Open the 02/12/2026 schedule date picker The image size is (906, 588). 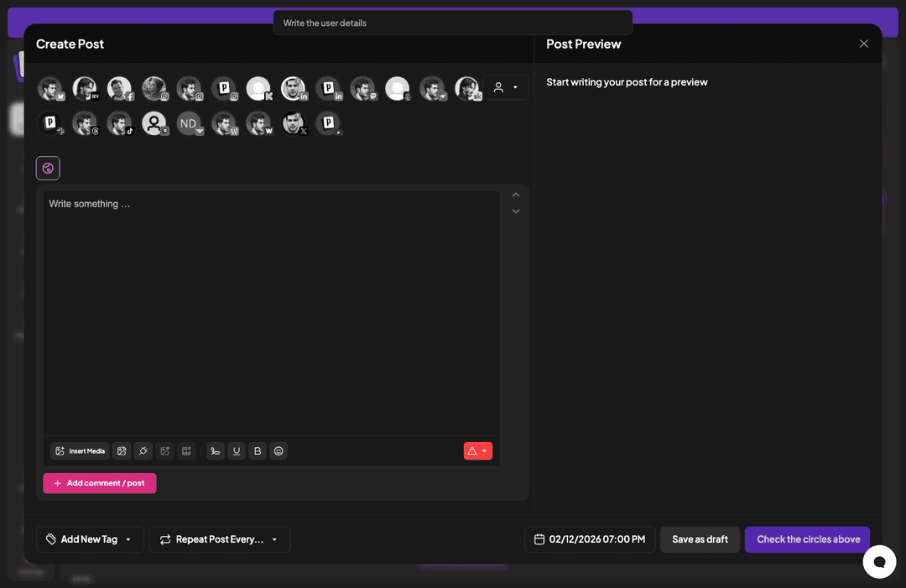(x=590, y=539)
